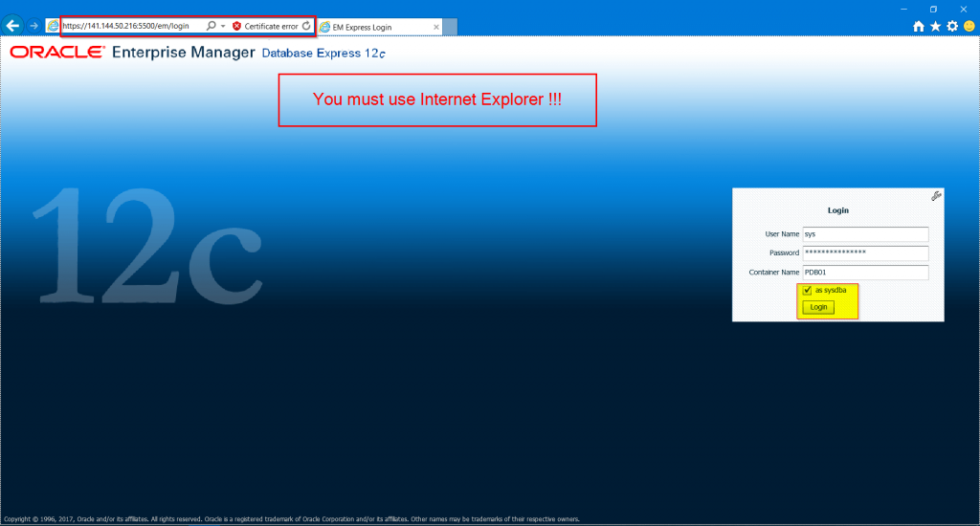
Task: Click the address bar search magnifier icon
Action: coord(211,26)
